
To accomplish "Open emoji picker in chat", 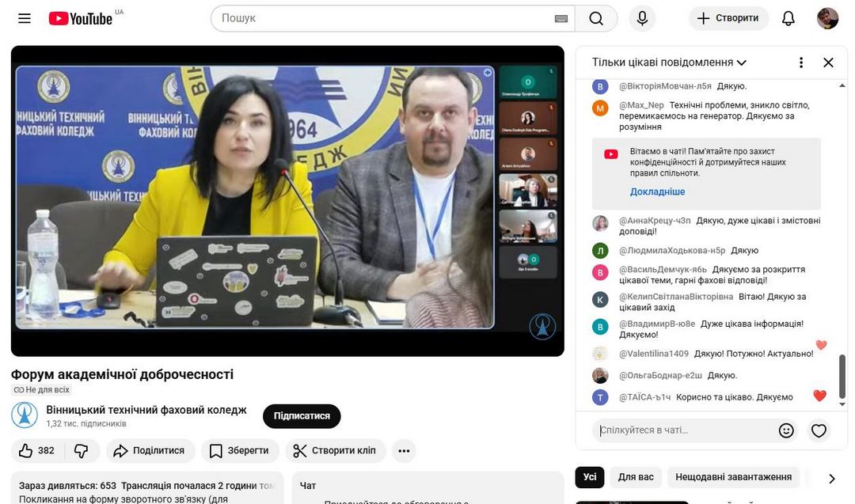I will click(x=786, y=430).
